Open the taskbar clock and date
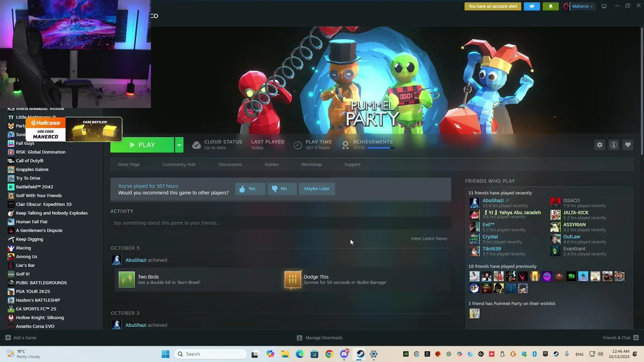 [620, 354]
